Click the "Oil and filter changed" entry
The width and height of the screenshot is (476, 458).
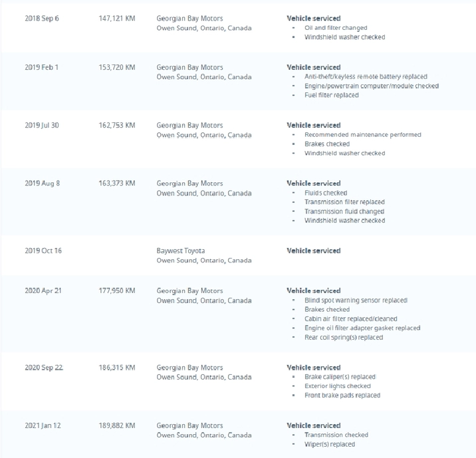(336, 28)
